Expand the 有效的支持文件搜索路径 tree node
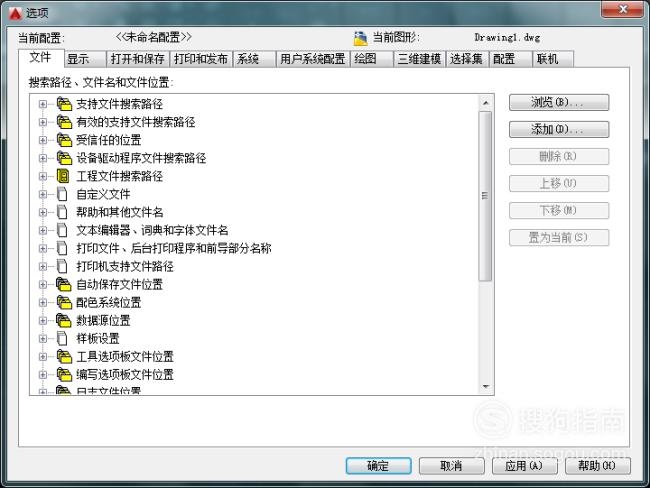The height and width of the screenshot is (488, 650). coord(43,122)
